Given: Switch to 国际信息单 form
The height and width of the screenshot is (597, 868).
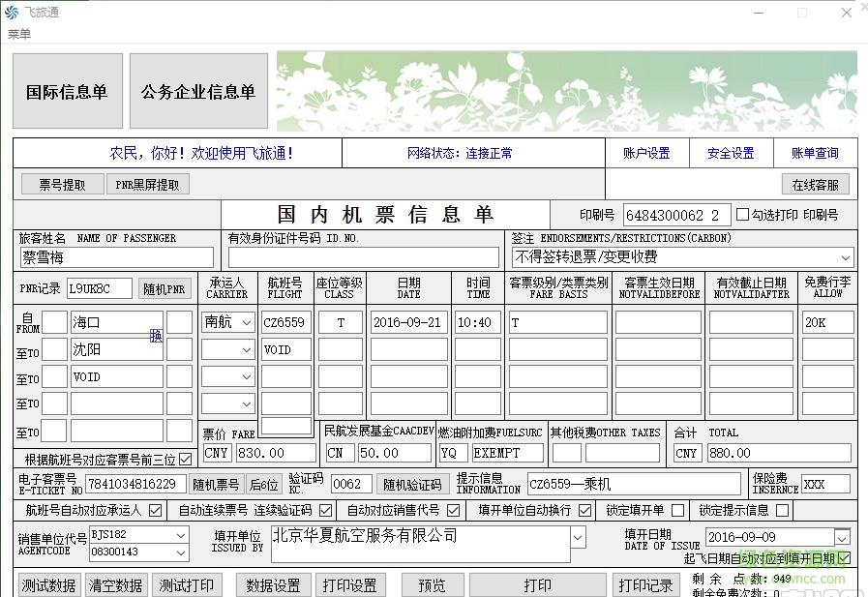Looking at the screenshot, I should [67, 90].
